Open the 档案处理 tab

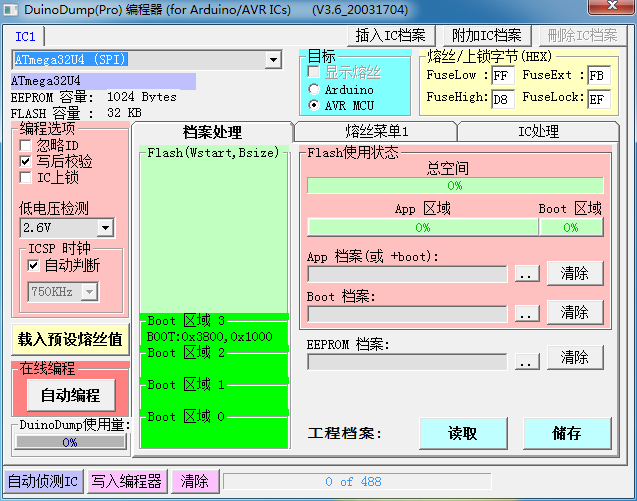(x=212, y=132)
